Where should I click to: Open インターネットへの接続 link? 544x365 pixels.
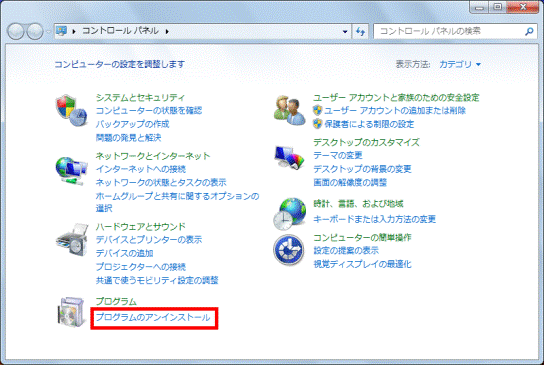141,169
